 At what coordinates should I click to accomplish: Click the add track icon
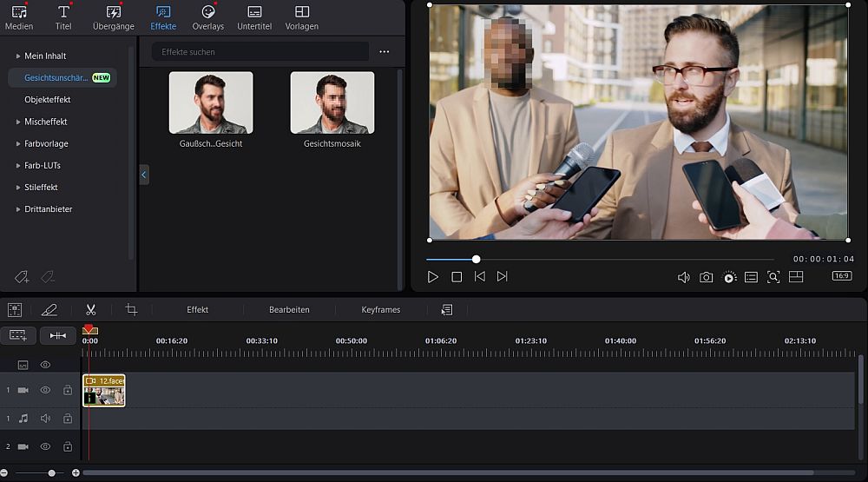tap(18, 335)
